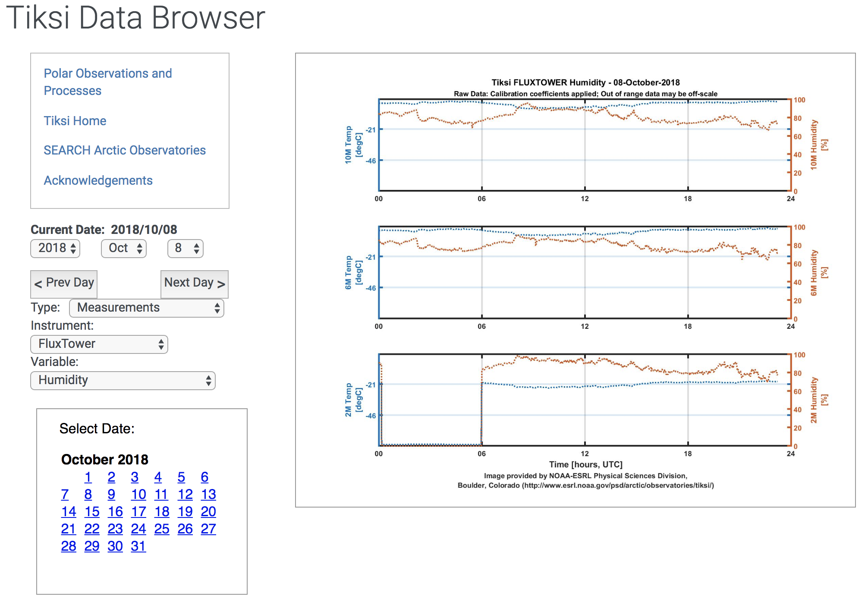Click the Tiksi Data Browser heading
The image size is (868, 612).
(136, 18)
